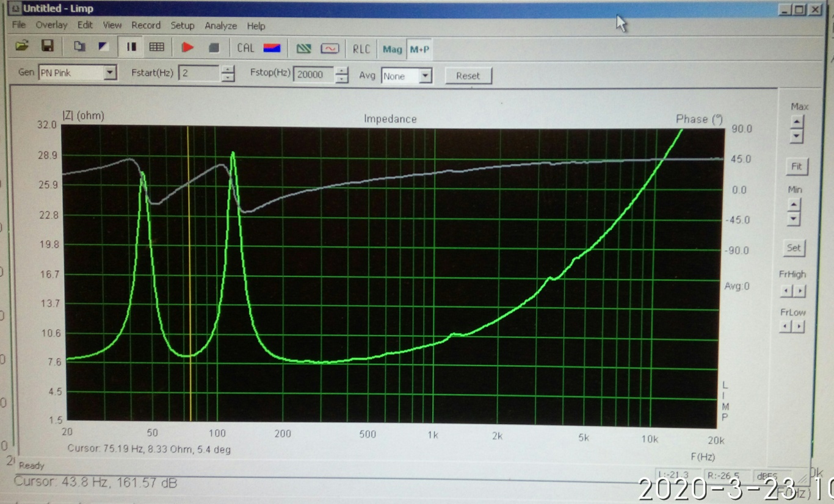Open the Gen PN Pink dropdown
This screenshot has width=834, height=504.
(110, 73)
